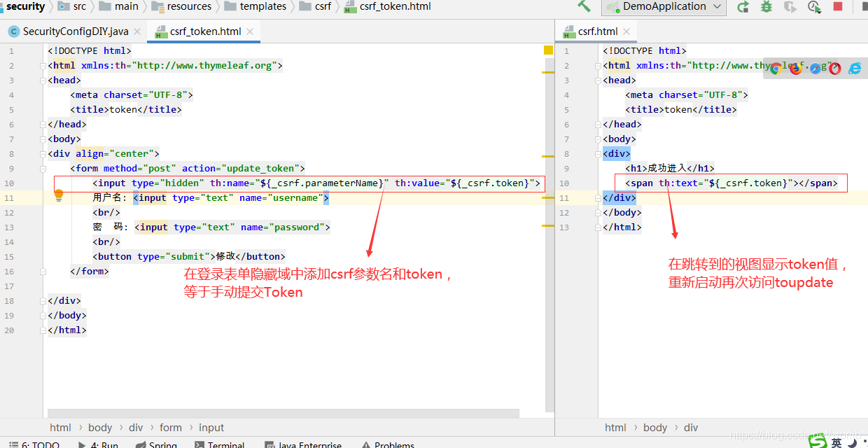Click the yellow inspection status square
Screen dimensions: 868x448
click(548, 50)
